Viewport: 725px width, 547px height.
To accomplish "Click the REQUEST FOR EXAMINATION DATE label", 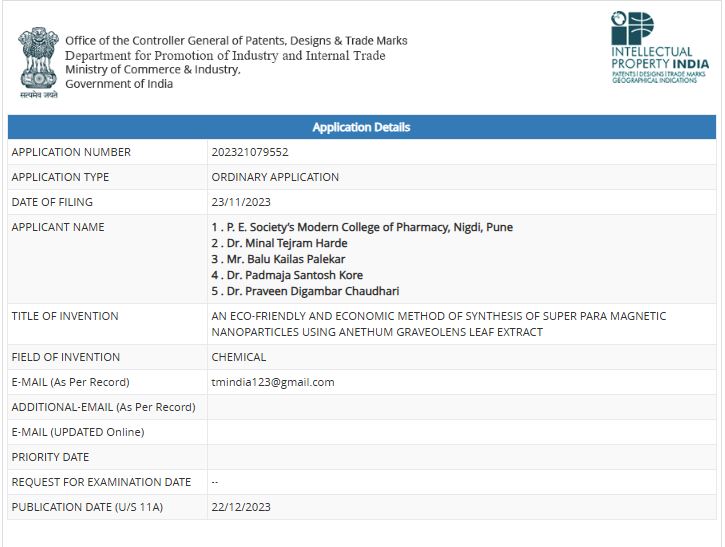I will coord(101,482).
